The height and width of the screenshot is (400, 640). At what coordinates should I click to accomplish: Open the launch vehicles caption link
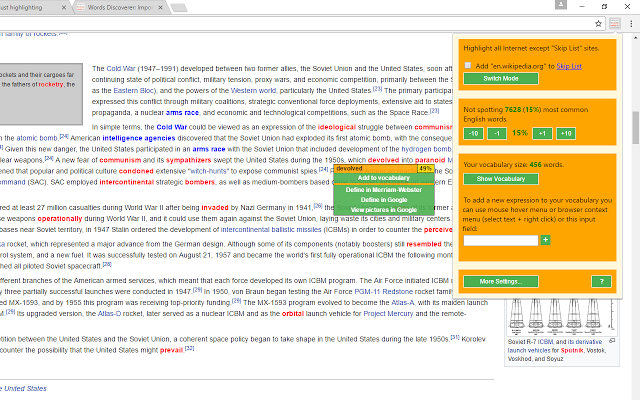pyautogui.click(x=529, y=350)
